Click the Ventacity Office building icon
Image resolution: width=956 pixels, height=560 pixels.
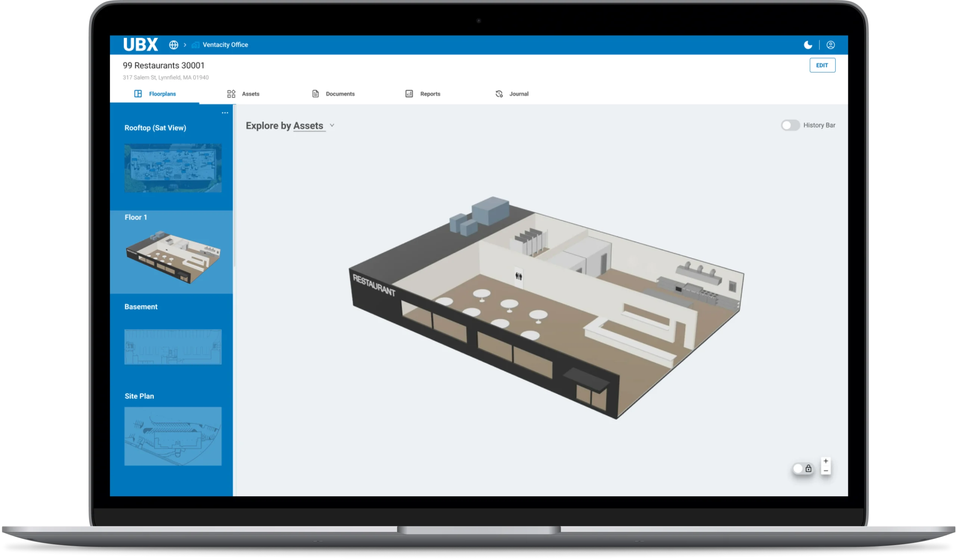coord(195,45)
